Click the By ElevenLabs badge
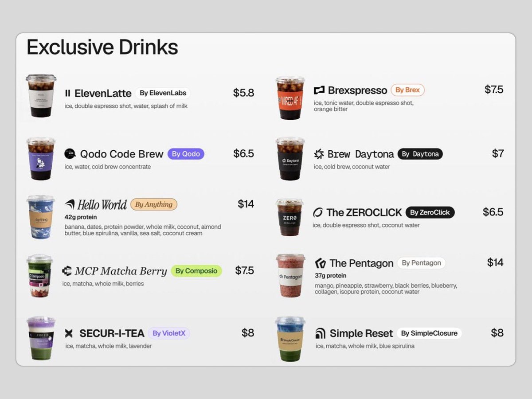532x399 pixels. (163, 93)
